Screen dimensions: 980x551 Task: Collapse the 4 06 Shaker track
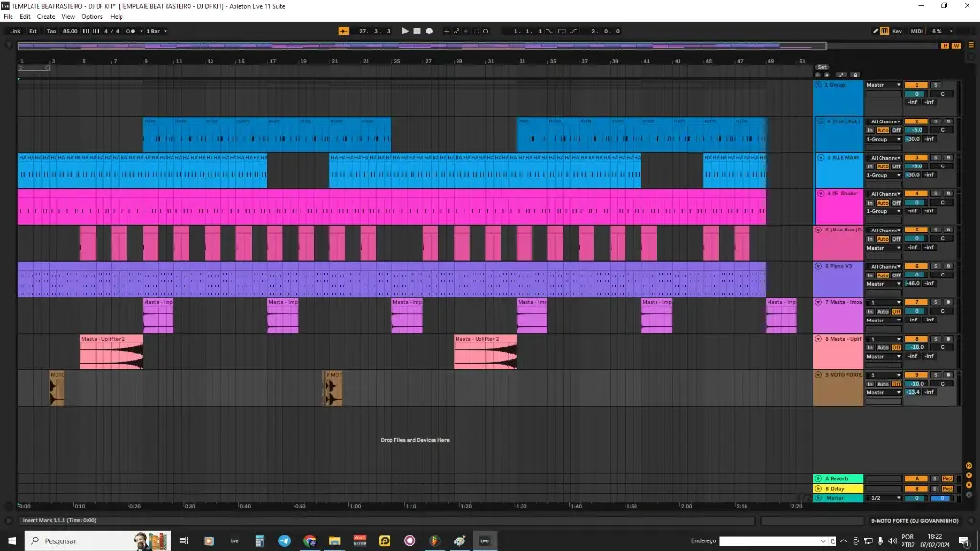coord(820,193)
